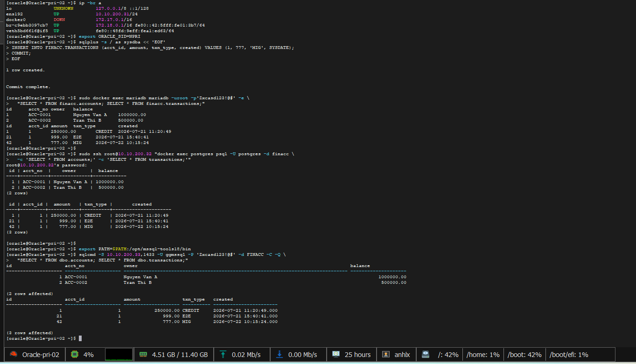Click the '(3 rows affected)' message
The width and height of the screenshot is (636, 364).
point(30,333)
